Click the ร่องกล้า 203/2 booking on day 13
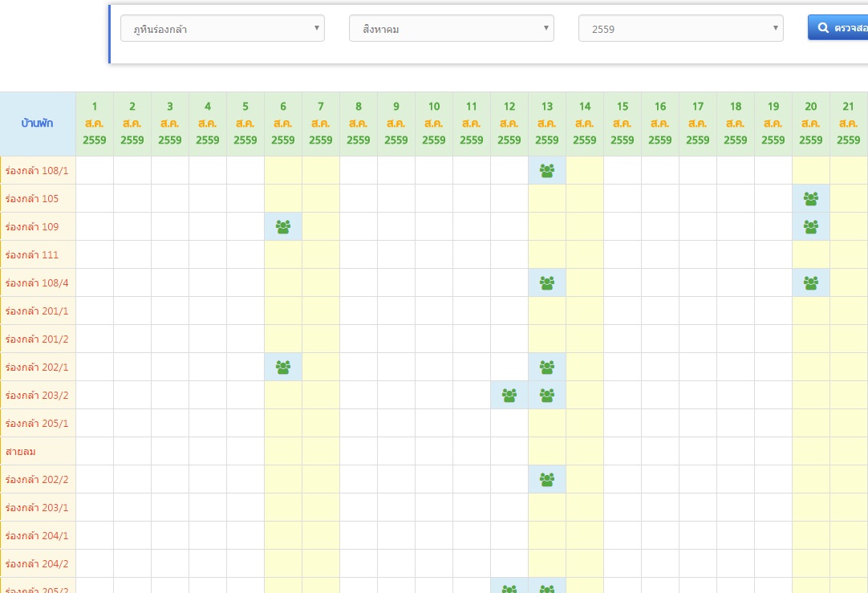This screenshot has height=593, width=868. 547,396
